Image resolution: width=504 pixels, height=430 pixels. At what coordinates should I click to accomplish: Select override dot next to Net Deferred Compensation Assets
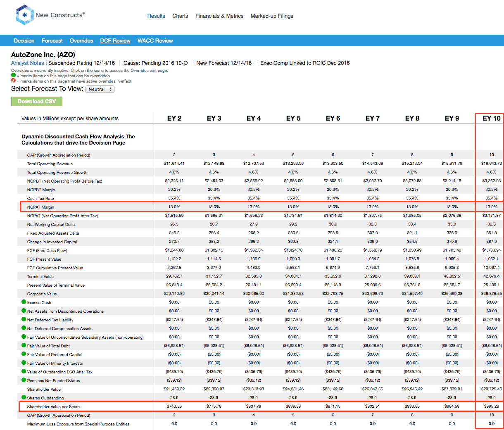coord(24,328)
